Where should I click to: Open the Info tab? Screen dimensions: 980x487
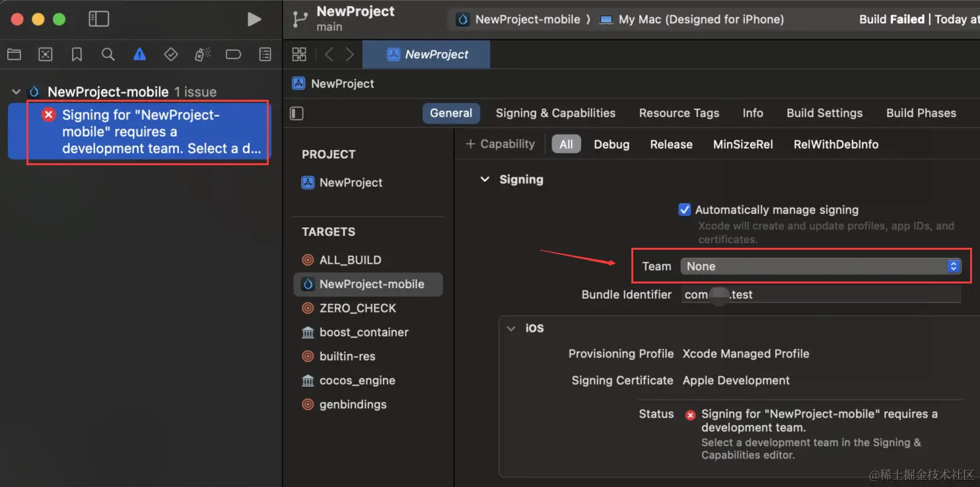click(x=752, y=113)
